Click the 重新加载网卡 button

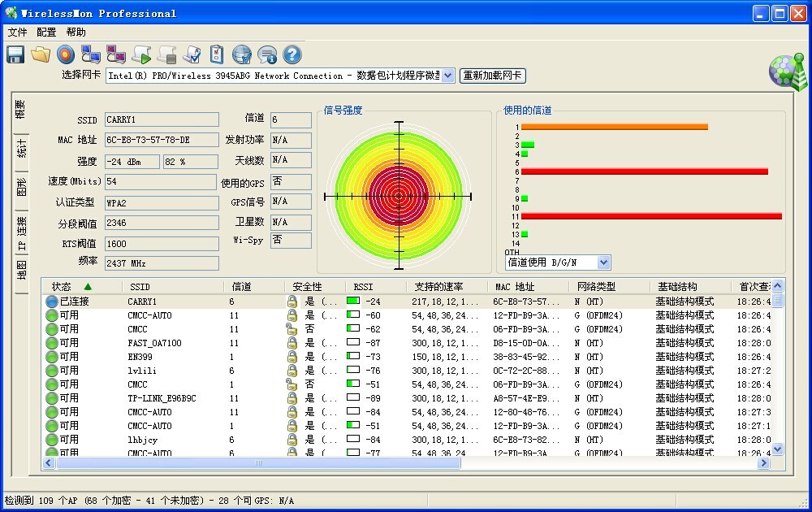point(492,76)
